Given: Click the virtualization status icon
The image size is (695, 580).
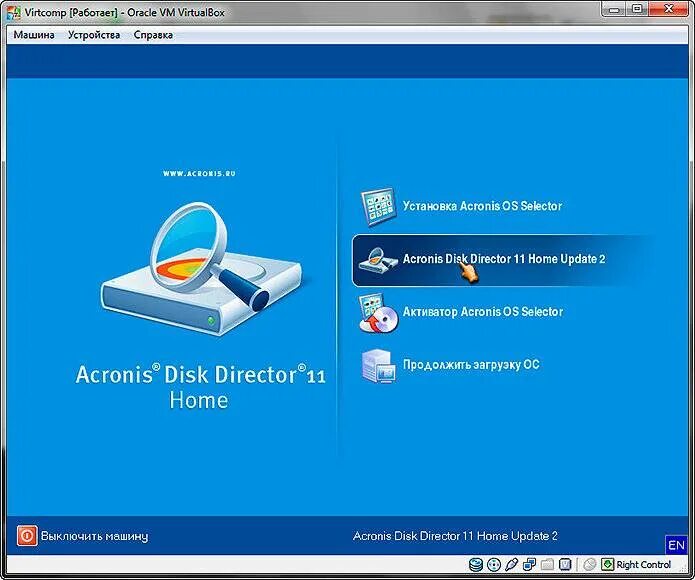Looking at the screenshot, I should click(565, 564).
